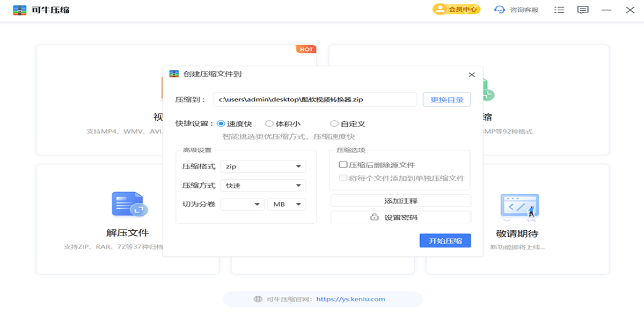Viewport: 644px width, 322px height.
Task: Click the 设置密码 button
Action: pos(400,217)
